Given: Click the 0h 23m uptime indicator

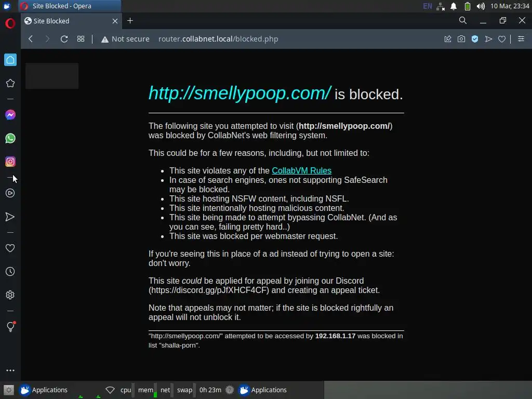Looking at the screenshot, I should [x=210, y=390].
